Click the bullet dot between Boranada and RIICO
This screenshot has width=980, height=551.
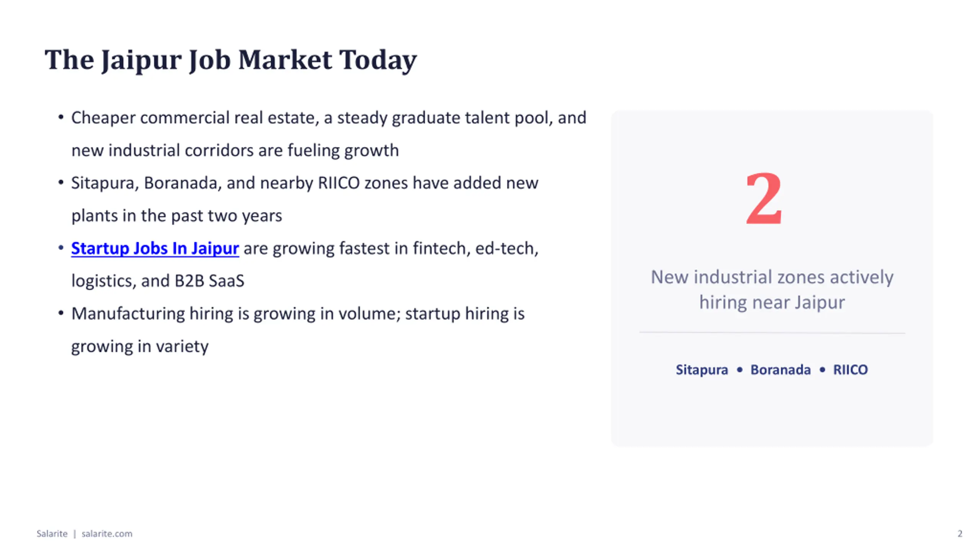point(822,370)
